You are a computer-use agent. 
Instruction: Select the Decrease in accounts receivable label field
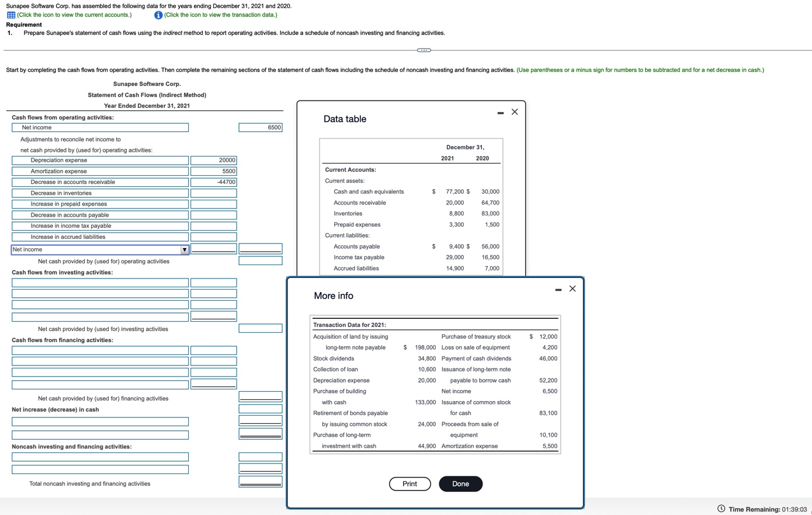(100, 182)
